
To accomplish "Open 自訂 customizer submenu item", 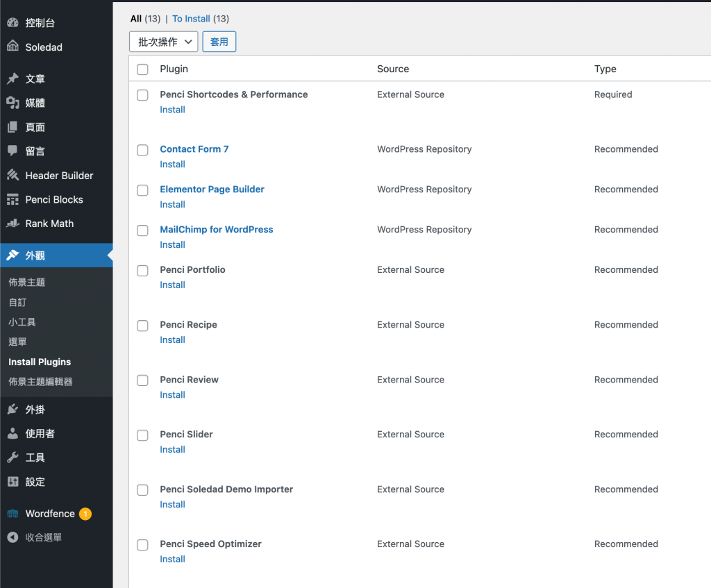I will tap(17, 302).
